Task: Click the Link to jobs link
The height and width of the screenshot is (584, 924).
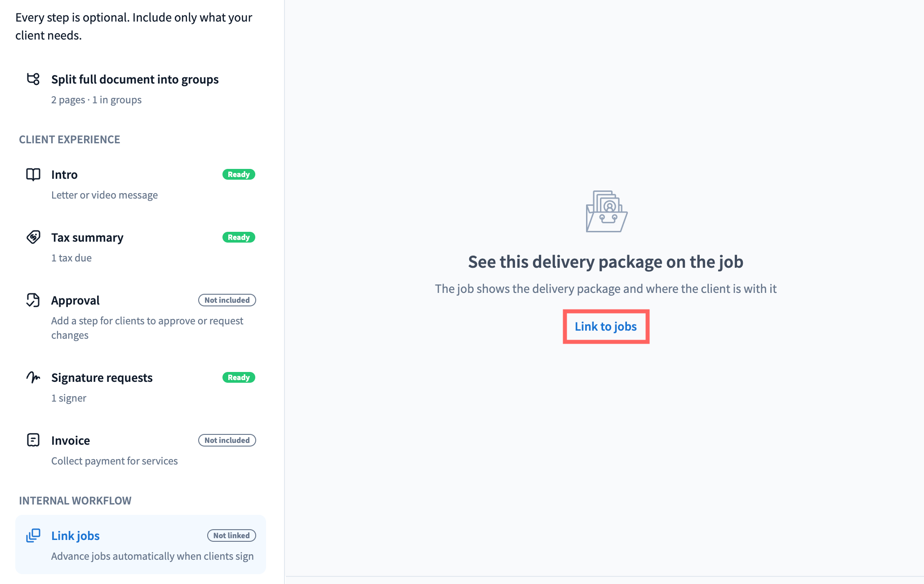Action: point(606,327)
